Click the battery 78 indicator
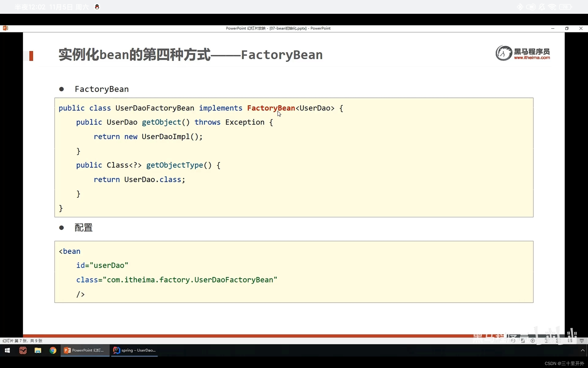This screenshot has width=588, height=368. [x=565, y=7]
